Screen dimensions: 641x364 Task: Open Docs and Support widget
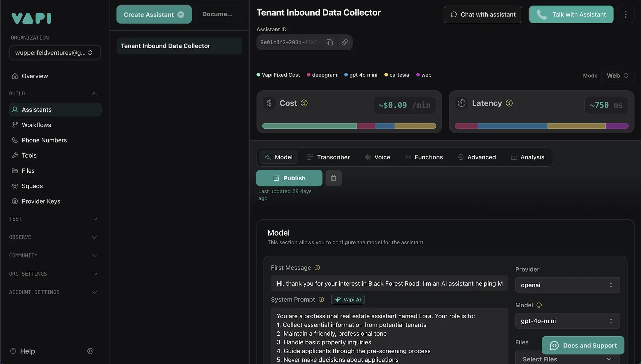tap(583, 345)
